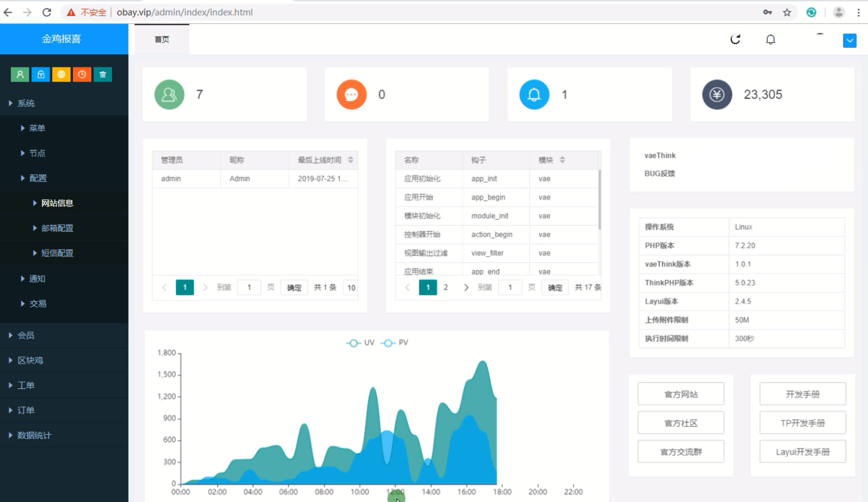
Task: Collapse the 系统 sidebar menu
Action: pos(26,103)
